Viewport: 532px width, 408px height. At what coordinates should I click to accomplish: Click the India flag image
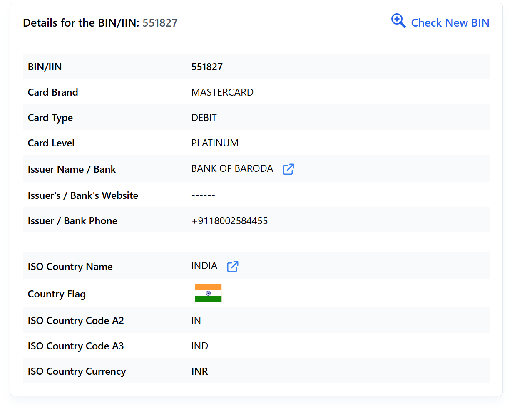pos(208,293)
